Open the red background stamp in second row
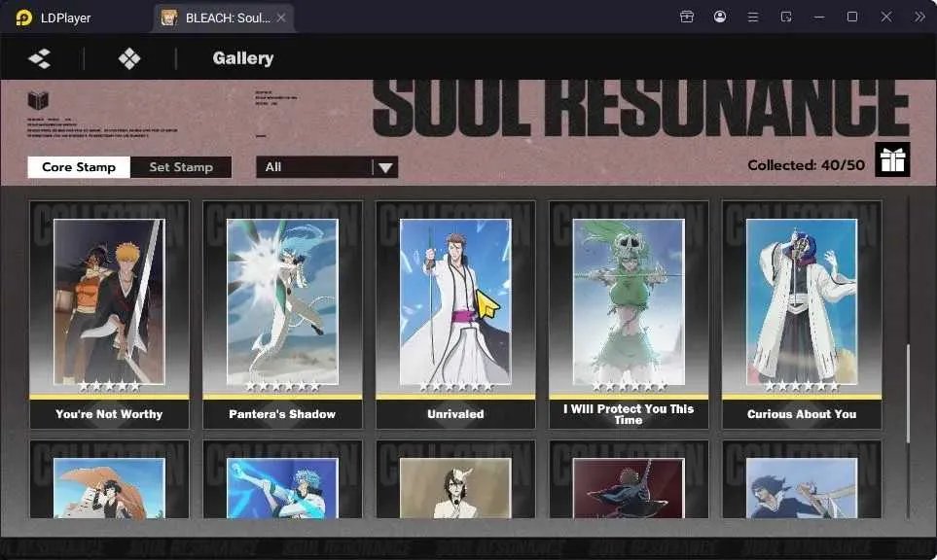Screen dimensions: 937x560 629,488
